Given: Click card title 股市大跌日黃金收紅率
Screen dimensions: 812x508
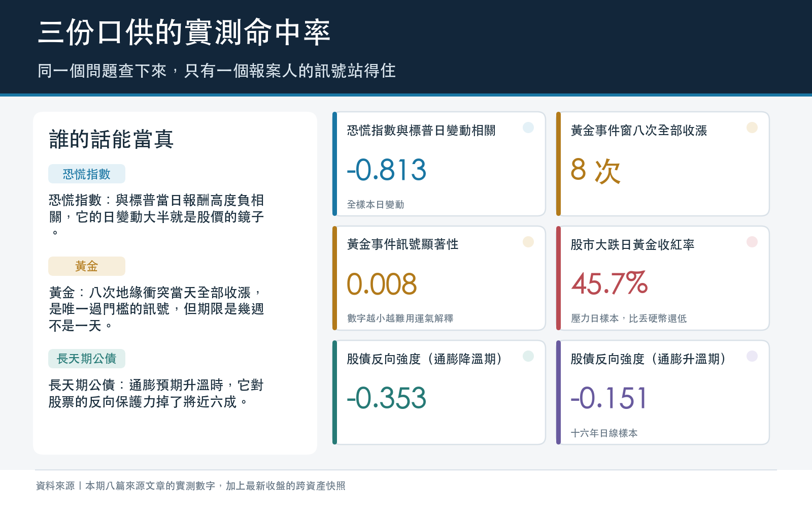Looking at the screenshot, I should [632, 245].
